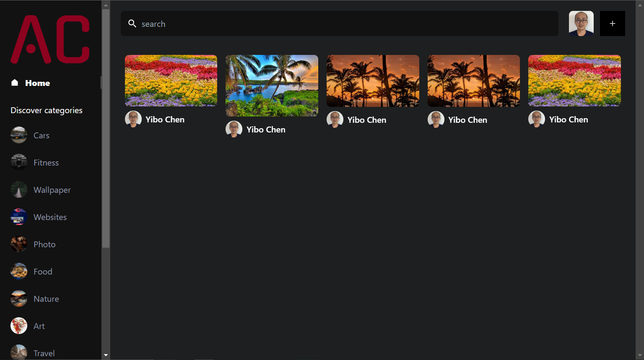
Task: Select the Photo category icon
Action: tap(19, 244)
